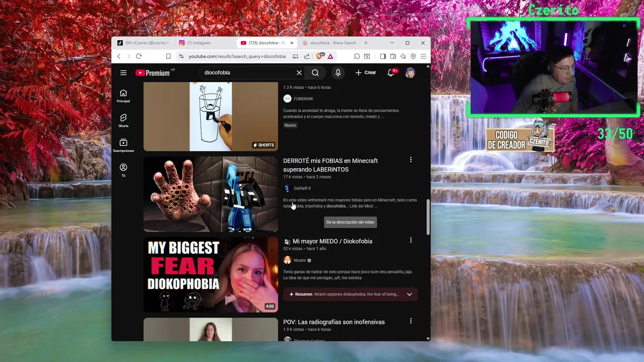Open site settings icon in address bar
Viewport: 644px width, 362px height.
tap(182, 56)
